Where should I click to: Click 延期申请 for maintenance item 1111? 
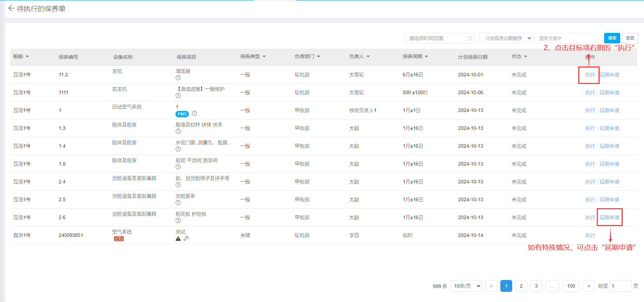pos(609,93)
